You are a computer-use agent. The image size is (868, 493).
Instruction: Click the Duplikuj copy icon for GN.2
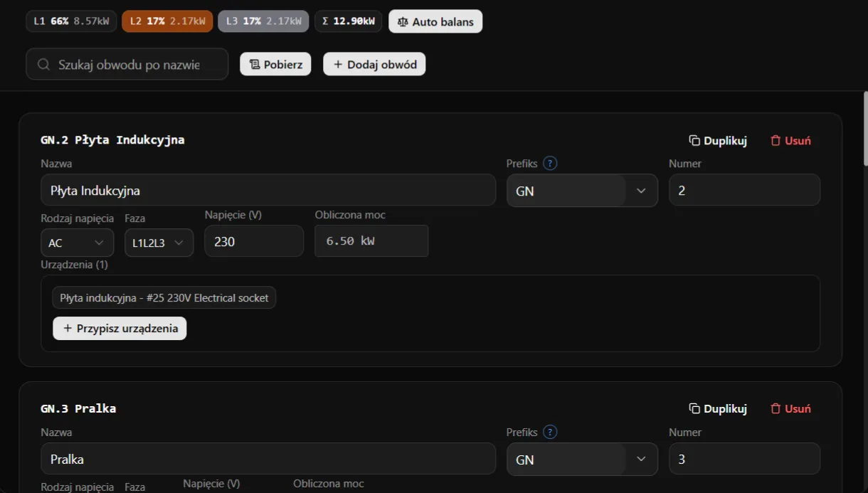[694, 140]
